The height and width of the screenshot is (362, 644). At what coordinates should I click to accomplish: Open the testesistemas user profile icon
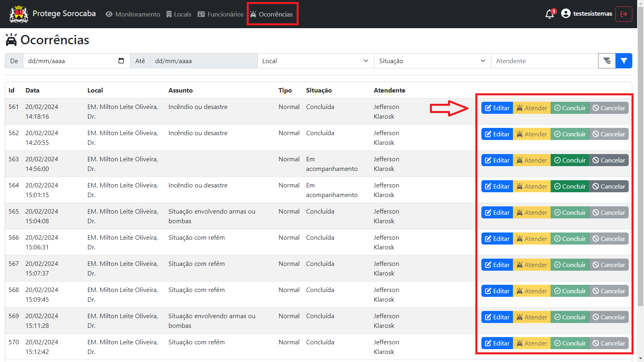pos(566,14)
